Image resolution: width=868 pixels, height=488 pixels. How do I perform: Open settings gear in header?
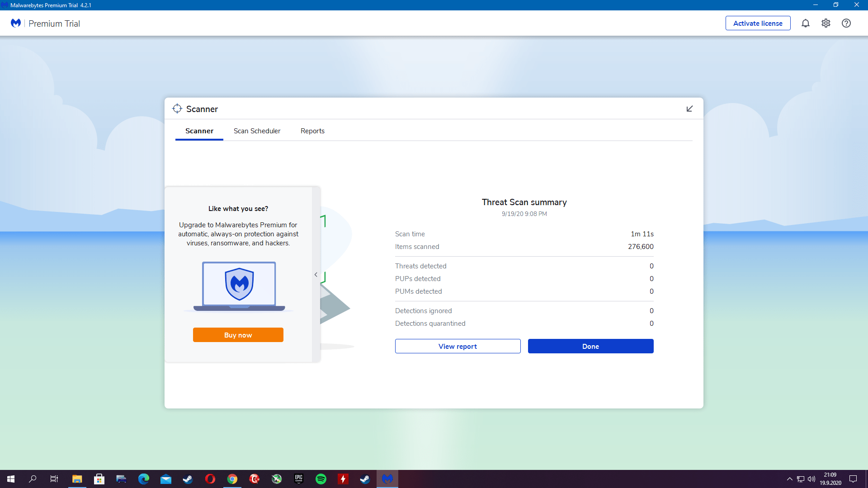pos(826,23)
